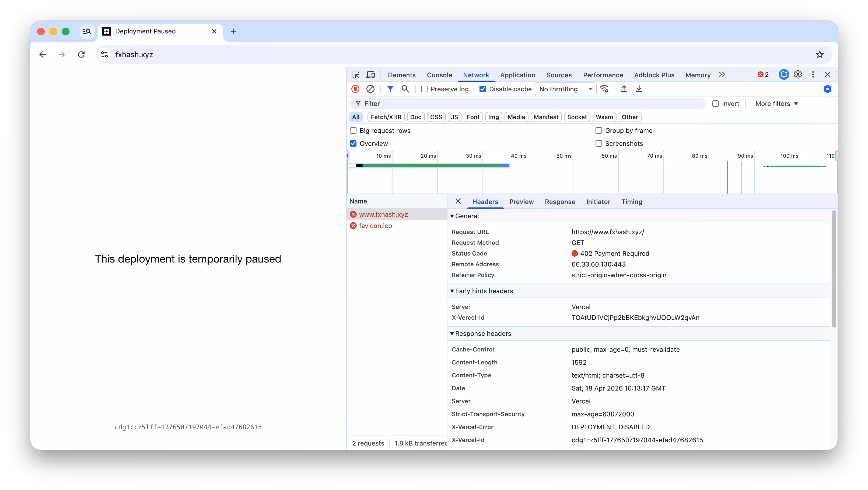Switch to the Console tab
This screenshot has height=490, width=868.
(439, 75)
